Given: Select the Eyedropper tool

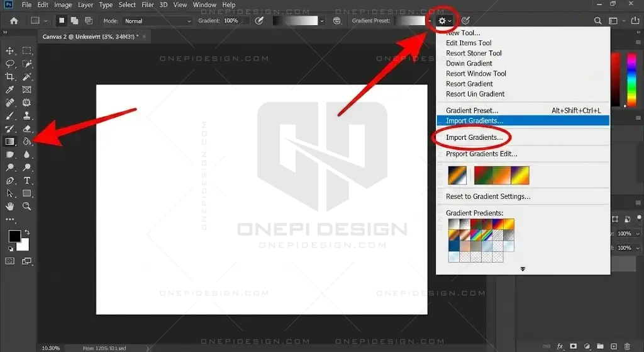Looking at the screenshot, I should (10, 90).
